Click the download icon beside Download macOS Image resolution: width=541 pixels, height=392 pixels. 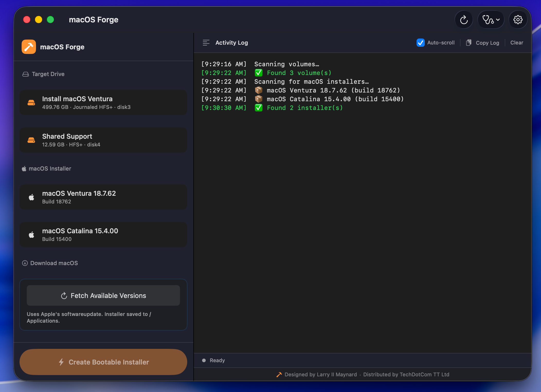coord(25,263)
